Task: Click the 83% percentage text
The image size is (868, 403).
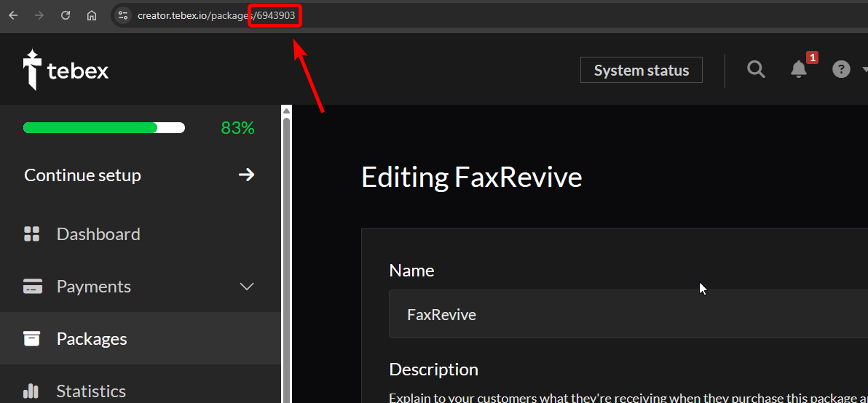Action: tap(237, 128)
